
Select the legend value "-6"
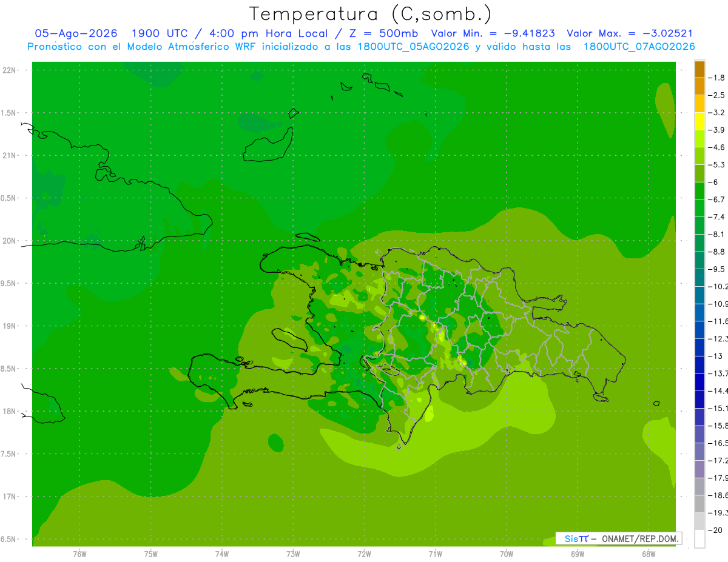[x=713, y=182]
